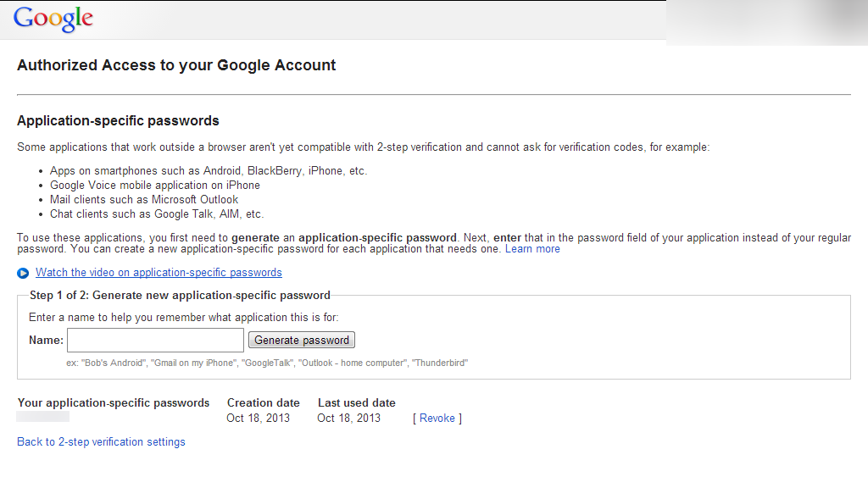
Task: Click the blue video play icon
Action: pyautogui.click(x=23, y=273)
